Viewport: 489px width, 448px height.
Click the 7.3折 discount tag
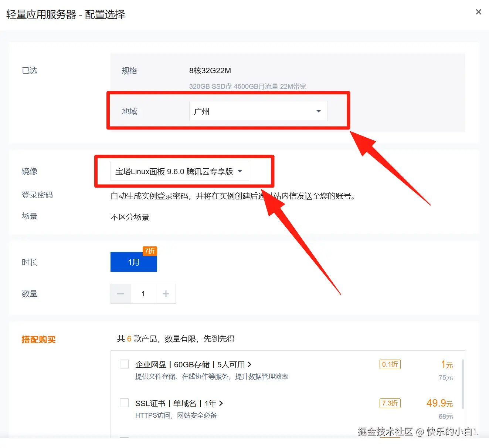390,403
